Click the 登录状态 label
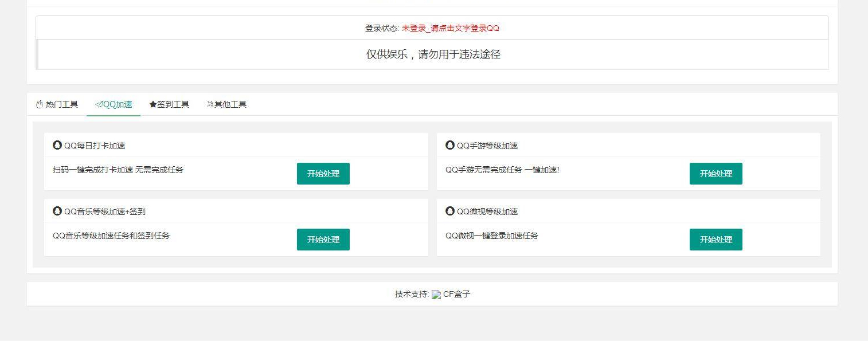Screen dimensions: 868x341 [x=382, y=28]
